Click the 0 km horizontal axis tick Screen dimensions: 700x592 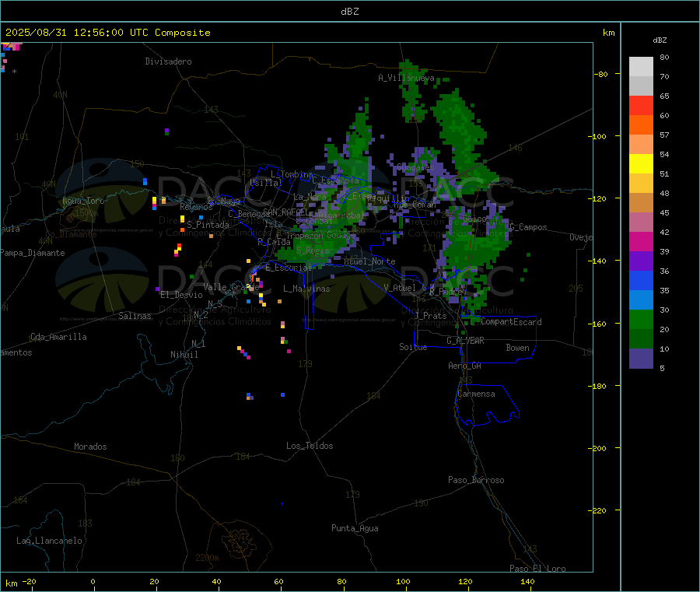(93, 581)
